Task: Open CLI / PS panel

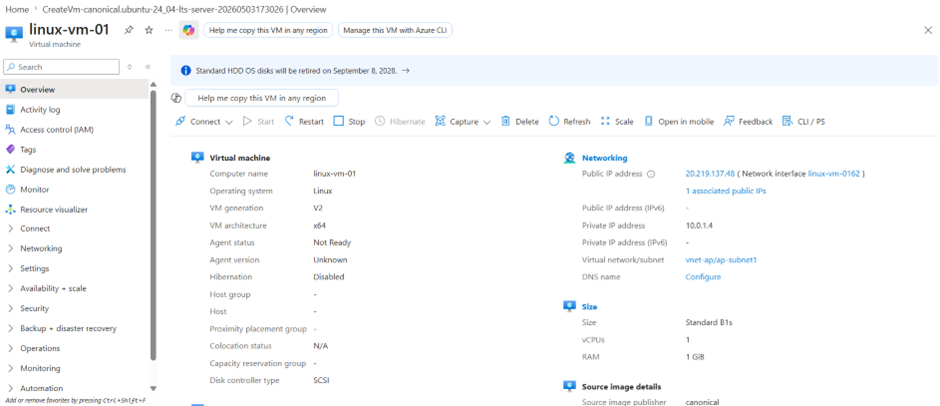Action: [x=803, y=122]
